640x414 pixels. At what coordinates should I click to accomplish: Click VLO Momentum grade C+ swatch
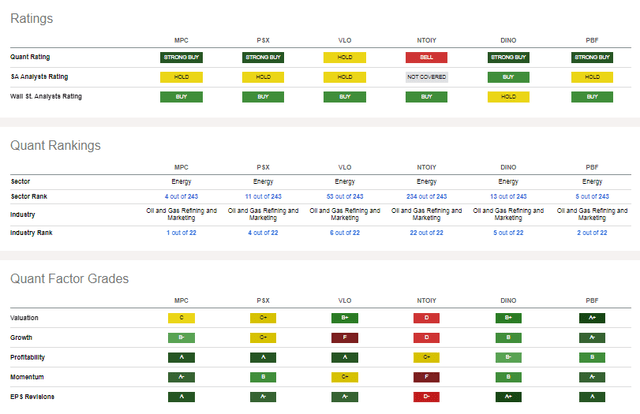(344, 377)
